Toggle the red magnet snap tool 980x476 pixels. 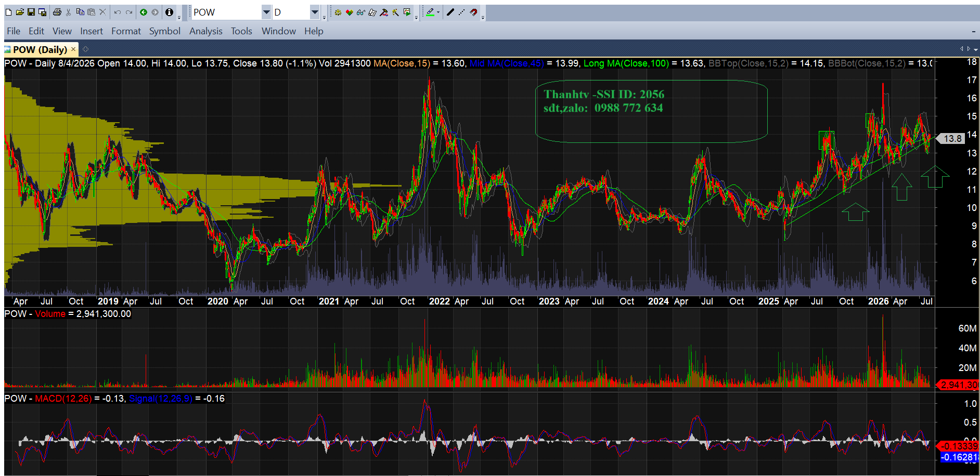click(x=473, y=12)
